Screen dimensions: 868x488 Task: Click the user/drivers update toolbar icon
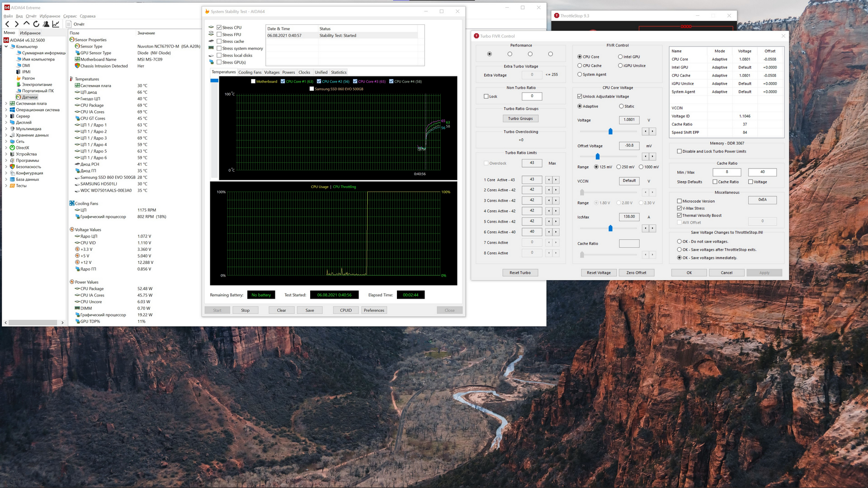tap(46, 24)
